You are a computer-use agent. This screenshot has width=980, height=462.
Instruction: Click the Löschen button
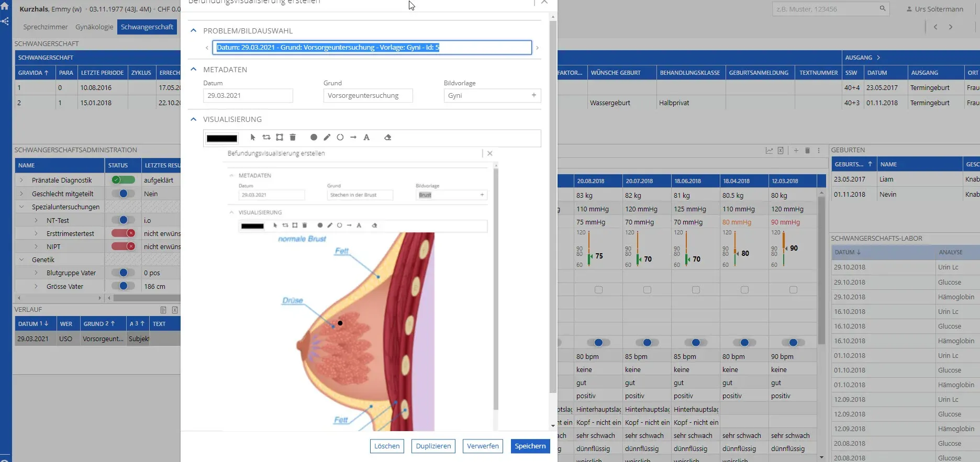[x=387, y=446]
